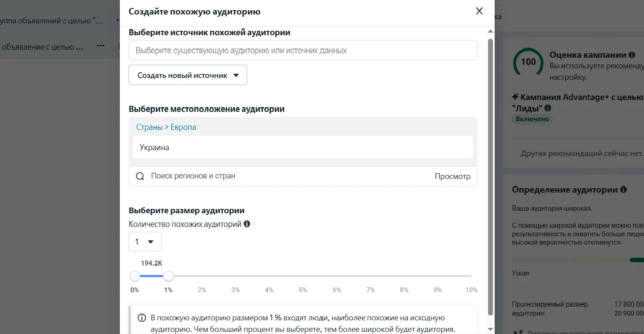Open info tooltip beside "Количество похожих аудиторий"
The width and height of the screenshot is (644, 334).
click(247, 224)
